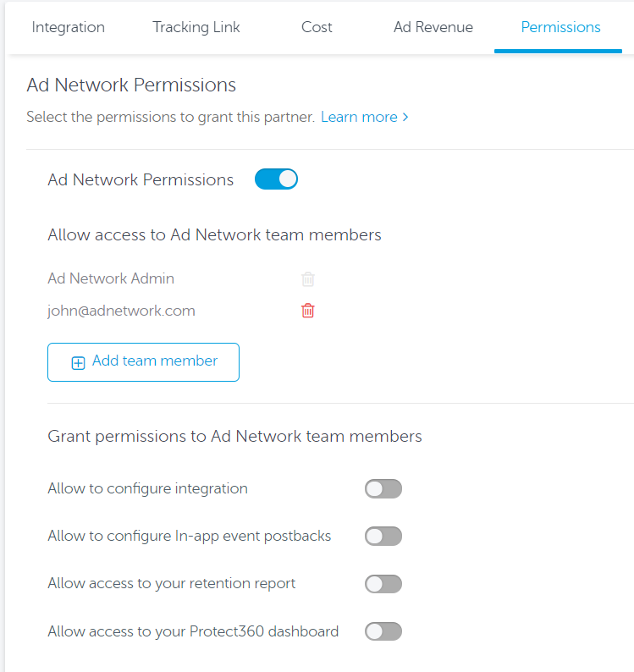Image resolution: width=634 pixels, height=672 pixels.
Task: Delete john@adnetwork.com with red trash icon
Action: coord(308,311)
